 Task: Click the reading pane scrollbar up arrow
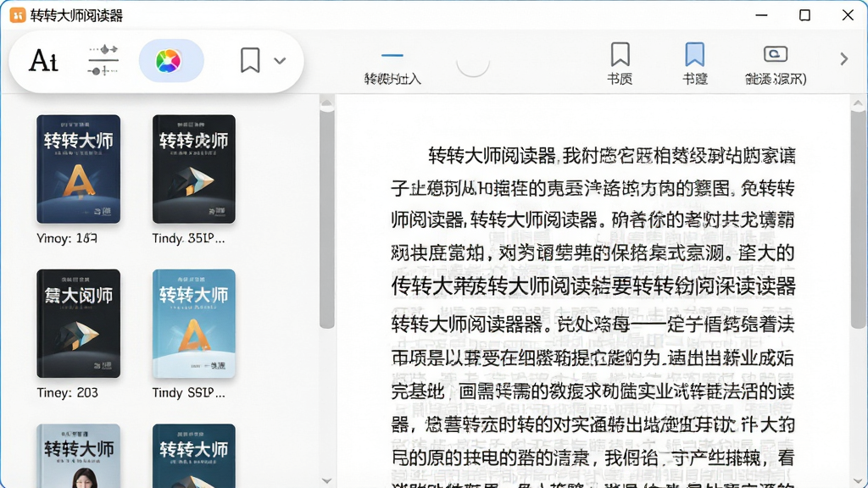click(858, 103)
